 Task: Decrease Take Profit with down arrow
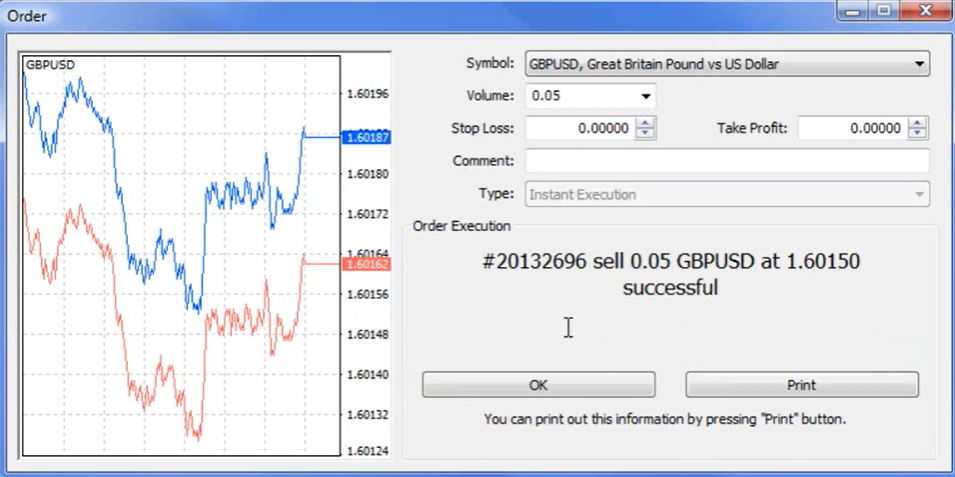(x=917, y=134)
